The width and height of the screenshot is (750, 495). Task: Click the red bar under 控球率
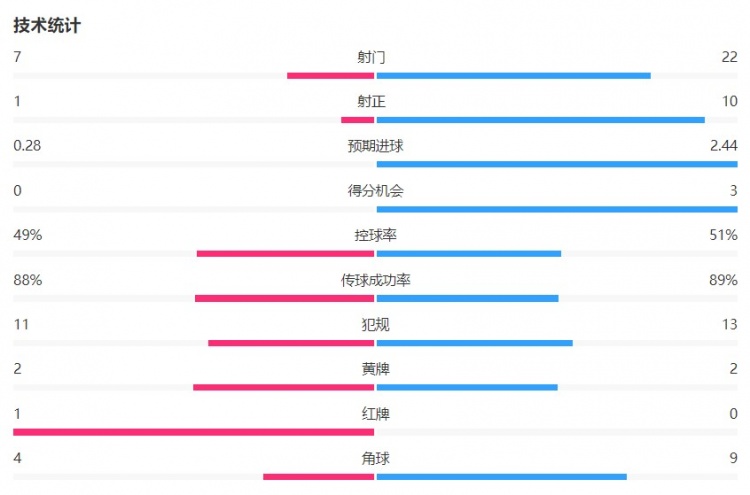[x=285, y=253]
